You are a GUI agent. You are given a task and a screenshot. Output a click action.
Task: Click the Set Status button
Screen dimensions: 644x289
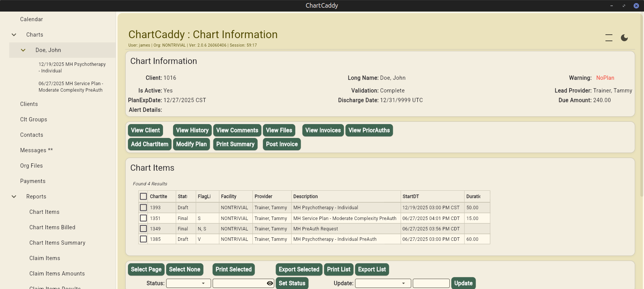coord(292,283)
